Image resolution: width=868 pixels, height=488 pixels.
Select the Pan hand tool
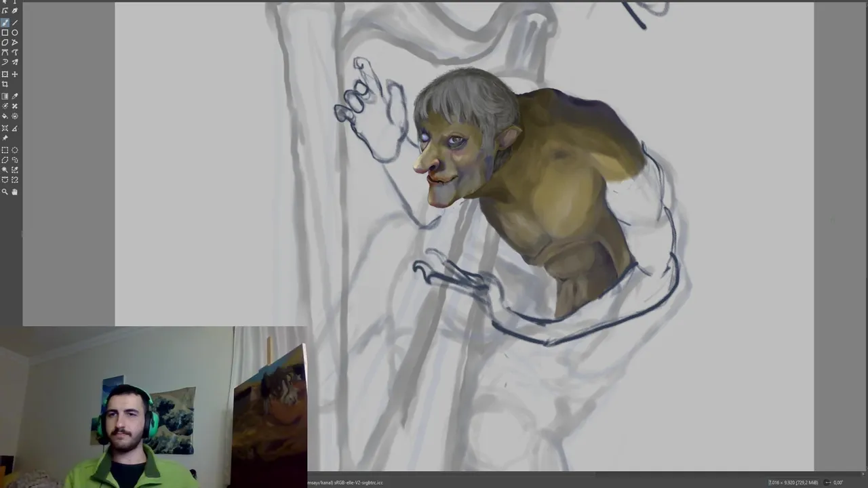click(x=15, y=192)
